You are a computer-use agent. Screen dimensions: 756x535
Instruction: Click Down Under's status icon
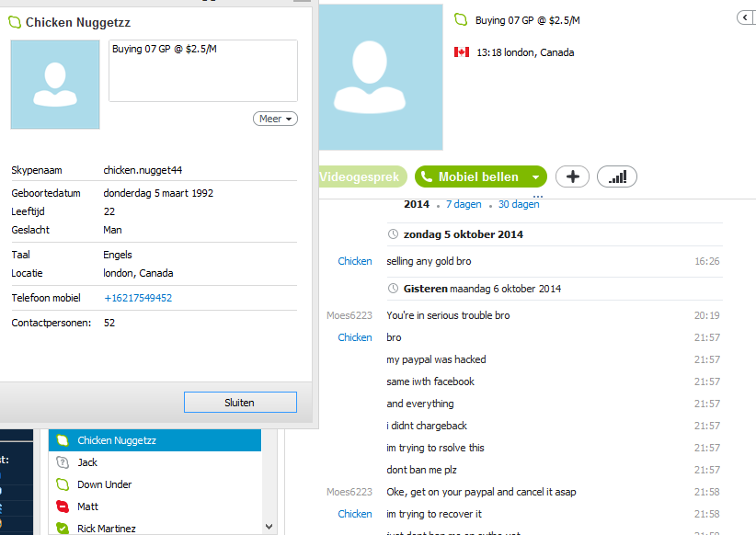click(x=63, y=484)
